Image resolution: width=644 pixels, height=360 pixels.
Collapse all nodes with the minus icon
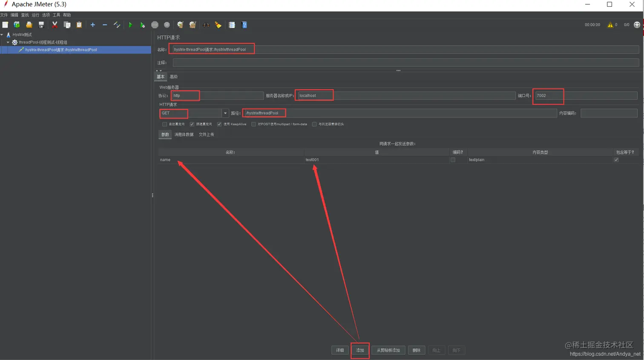[104, 25]
